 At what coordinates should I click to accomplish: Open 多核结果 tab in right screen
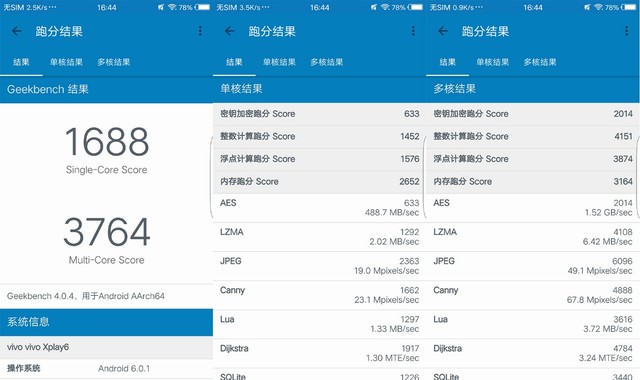(x=540, y=62)
